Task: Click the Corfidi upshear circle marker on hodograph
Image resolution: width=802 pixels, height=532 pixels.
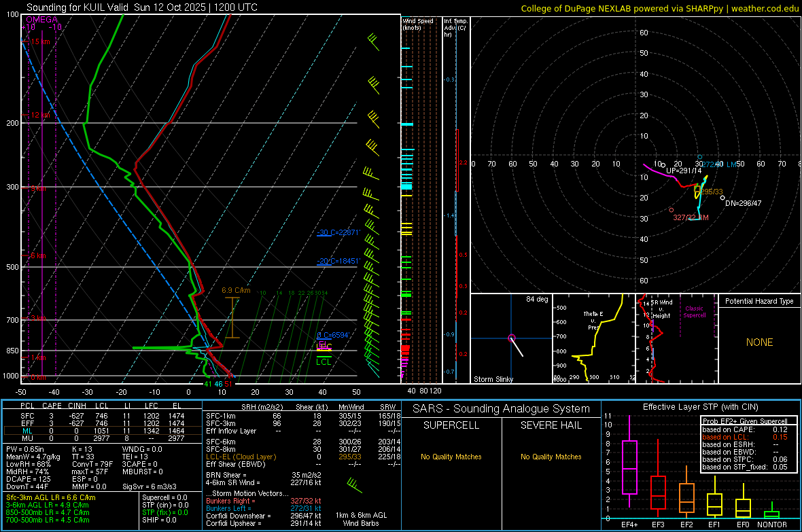Action: (663, 165)
